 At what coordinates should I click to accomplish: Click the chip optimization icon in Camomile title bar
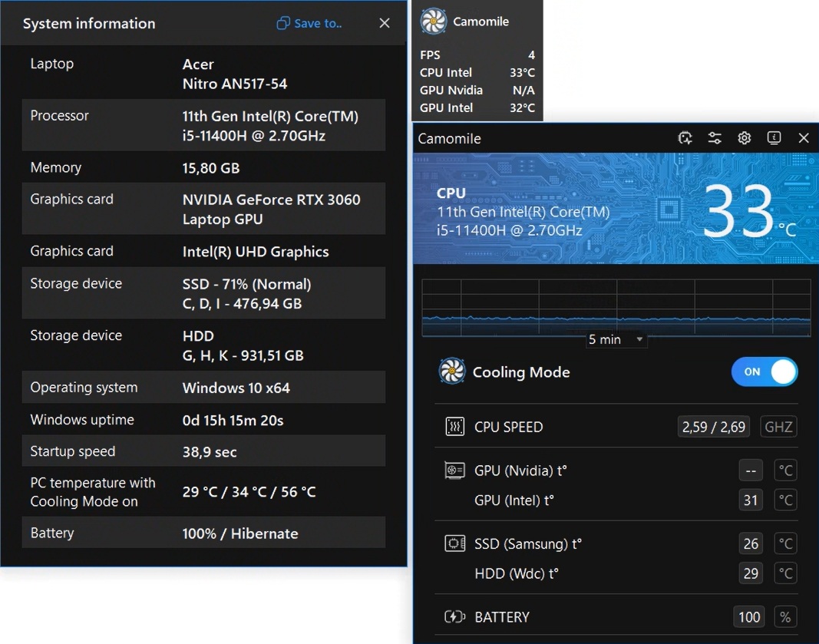(x=685, y=138)
